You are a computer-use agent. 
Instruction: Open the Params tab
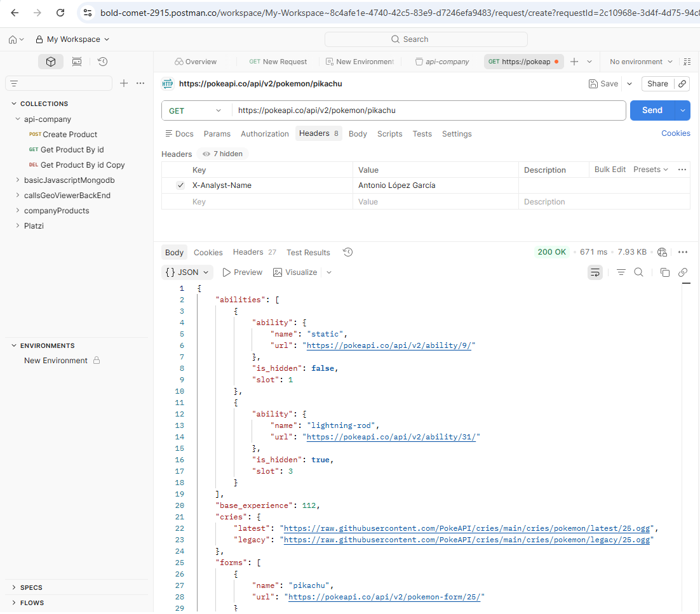(x=217, y=134)
